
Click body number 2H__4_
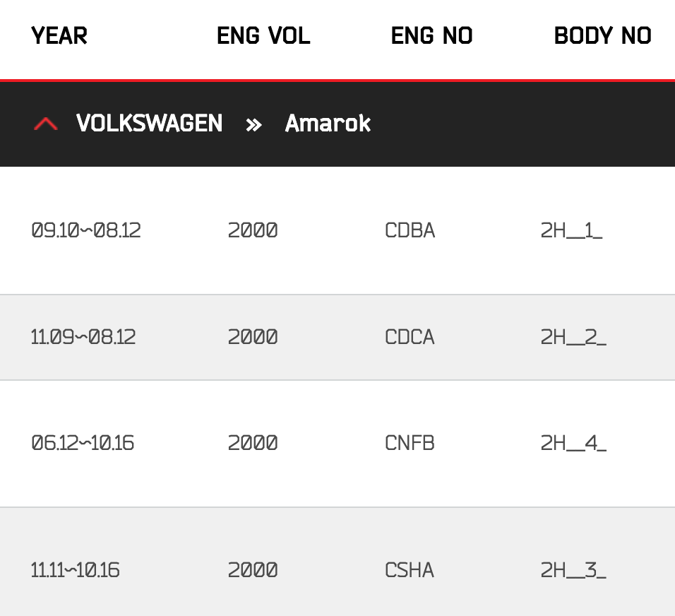(x=573, y=443)
